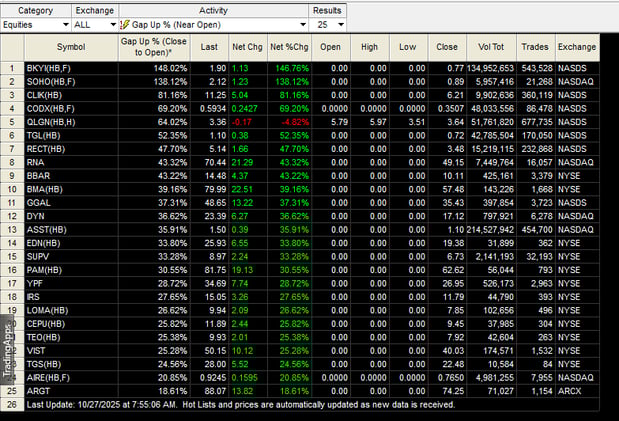Click the lightning bolt icon in Activity field
This screenshot has height=421, width=619.
coord(125,25)
